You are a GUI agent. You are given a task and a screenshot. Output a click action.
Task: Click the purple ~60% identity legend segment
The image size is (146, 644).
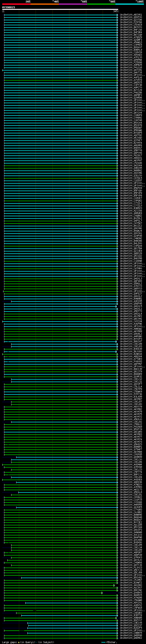click(73, 4)
